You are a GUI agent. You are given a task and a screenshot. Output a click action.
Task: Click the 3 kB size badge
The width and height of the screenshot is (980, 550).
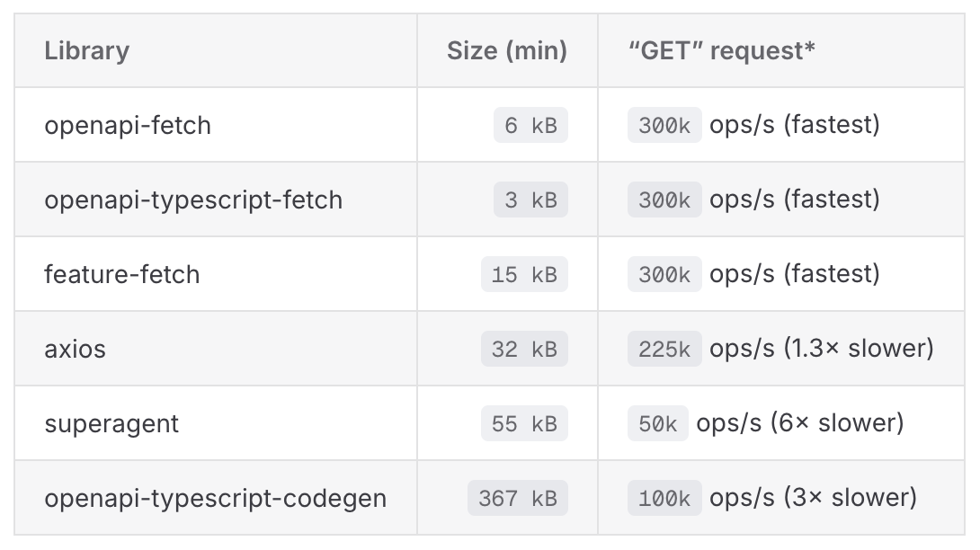tap(530, 200)
